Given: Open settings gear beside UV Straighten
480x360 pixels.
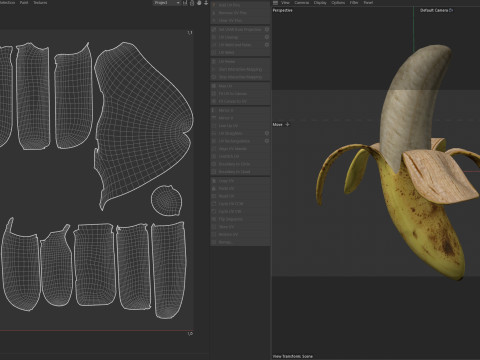Looking at the screenshot, I should [x=267, y=133].
